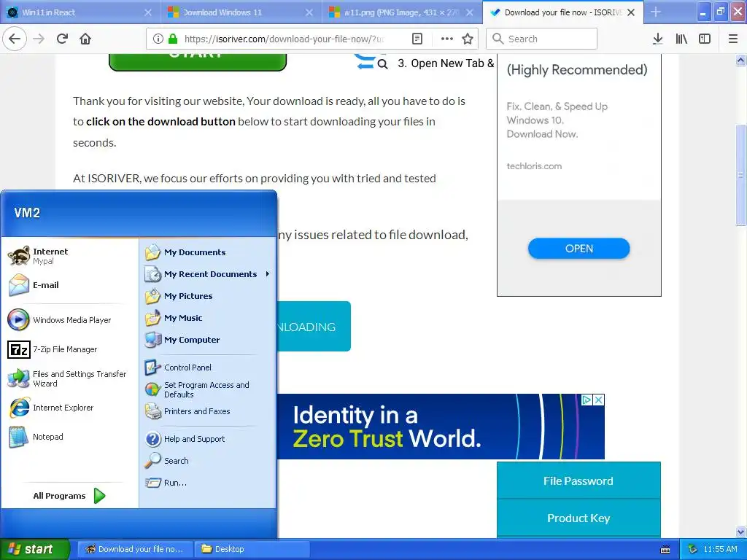Bookmark this page with the star icon
The image size is (747, 560).
pyautogui.click(x=468, y=39)
